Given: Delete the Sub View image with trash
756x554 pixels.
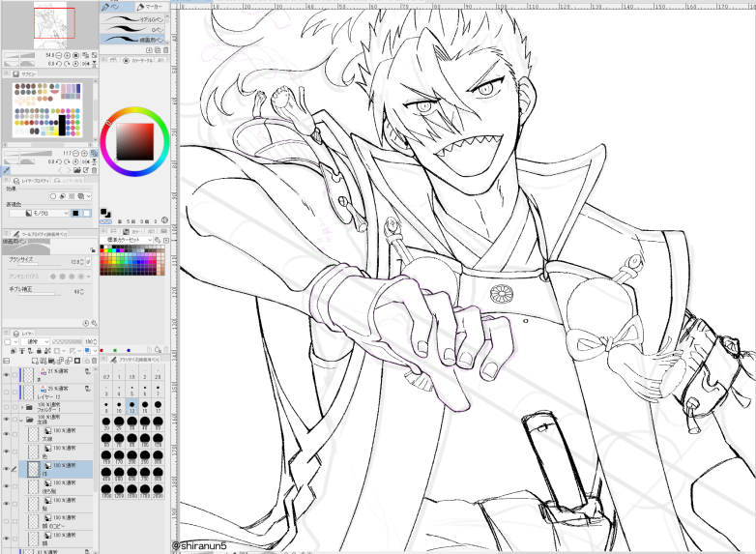Looking at the screenshot, I should click(94, 170).
